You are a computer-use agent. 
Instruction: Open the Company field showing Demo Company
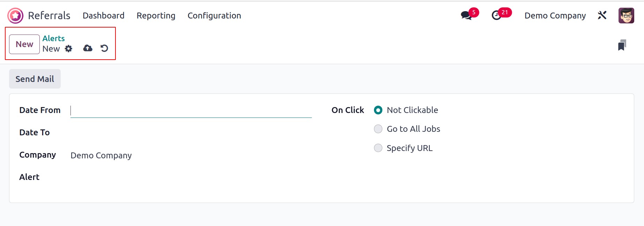click(x=191, y=156)
